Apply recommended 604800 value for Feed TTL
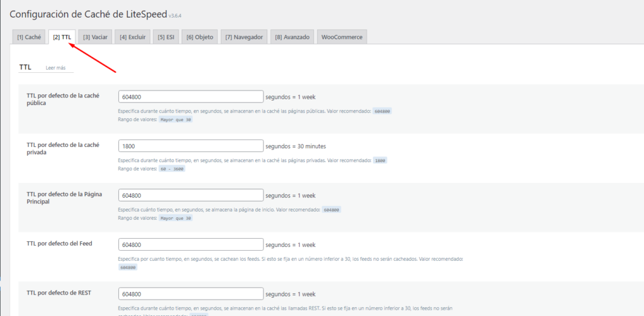 tap(128, 267)
